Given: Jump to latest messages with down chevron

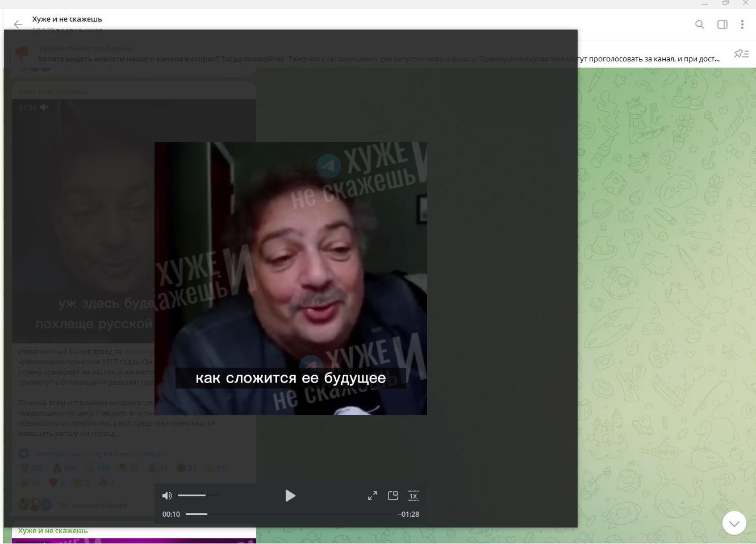Looking at the screenshot, I should coord(734,523).
